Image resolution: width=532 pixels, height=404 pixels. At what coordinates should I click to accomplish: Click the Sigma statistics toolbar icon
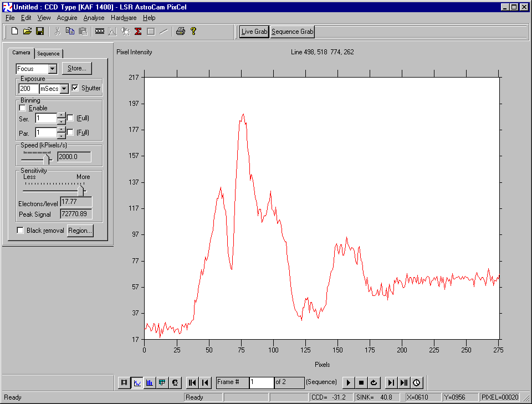click(138, 32)
